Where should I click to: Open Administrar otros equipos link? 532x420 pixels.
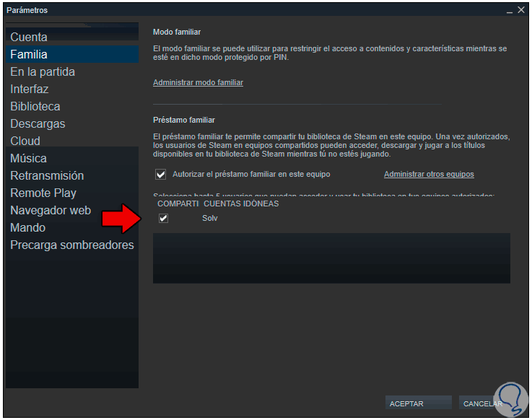pyautogui.click(x=429, y=174)
